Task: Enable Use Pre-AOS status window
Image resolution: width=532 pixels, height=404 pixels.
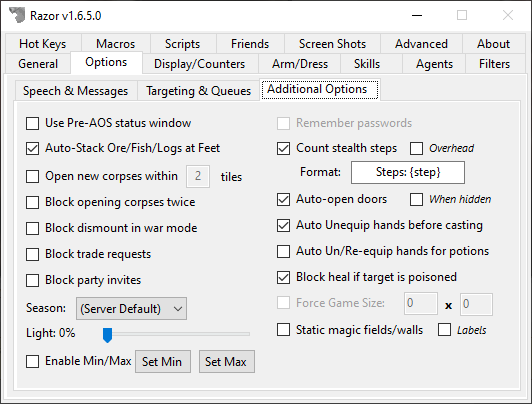Action: click(x=33, y=123)
